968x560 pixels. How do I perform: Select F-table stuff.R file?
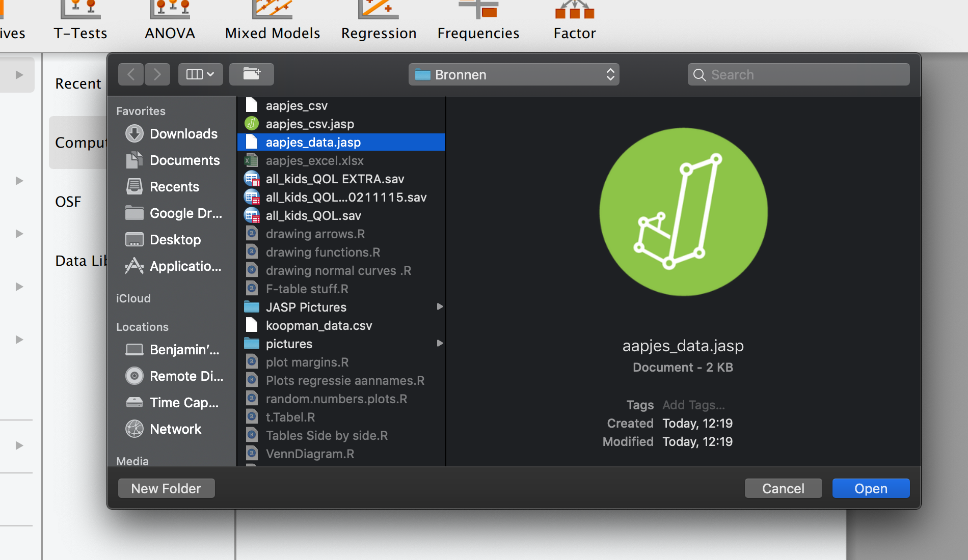tap(341, 289)
